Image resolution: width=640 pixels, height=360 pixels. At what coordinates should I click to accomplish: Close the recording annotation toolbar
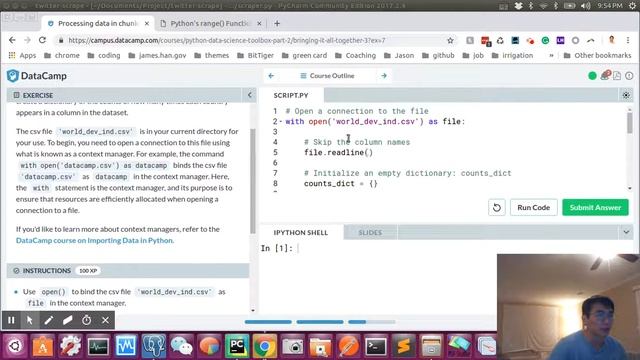point(105,320)
